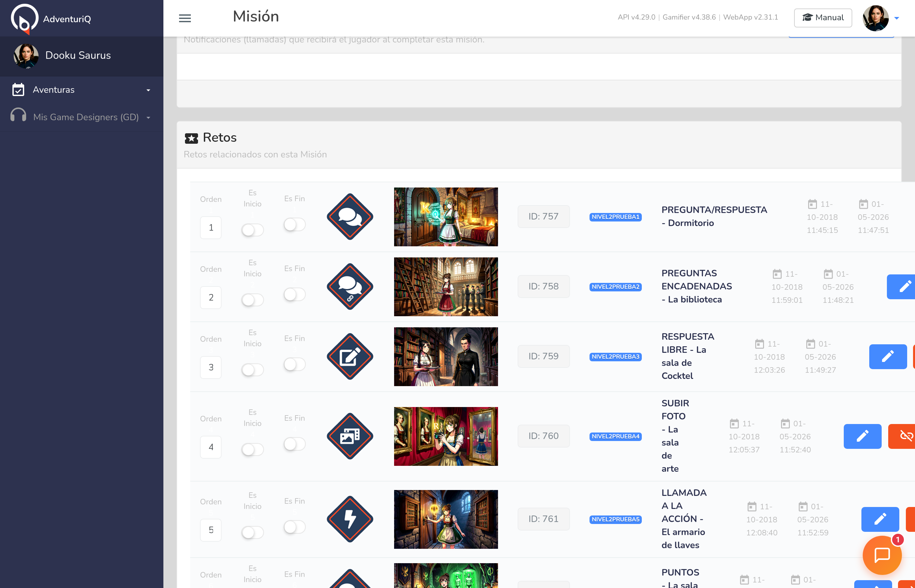Open the Manual button

[x=823, y=18]
